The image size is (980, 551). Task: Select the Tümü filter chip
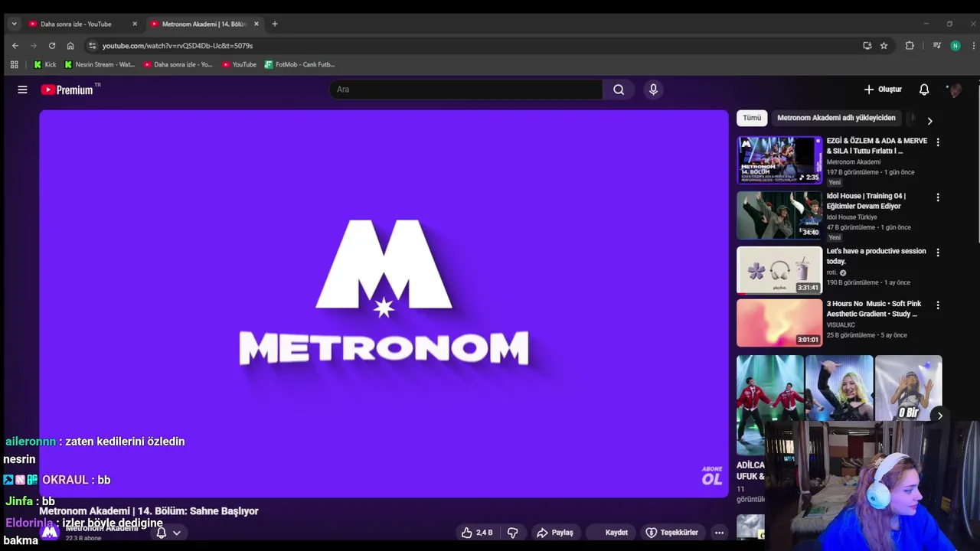click(x=752, y=118)
